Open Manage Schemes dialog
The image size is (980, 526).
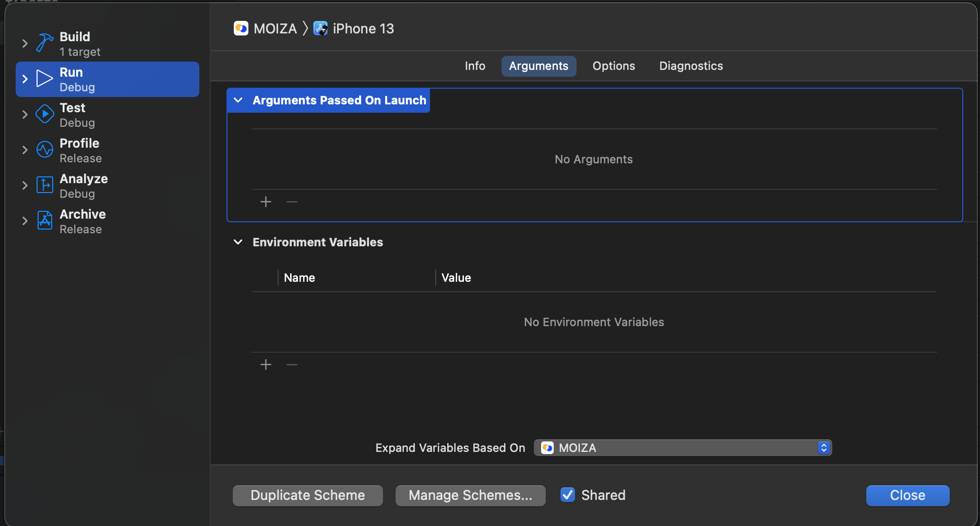(471, 495)
